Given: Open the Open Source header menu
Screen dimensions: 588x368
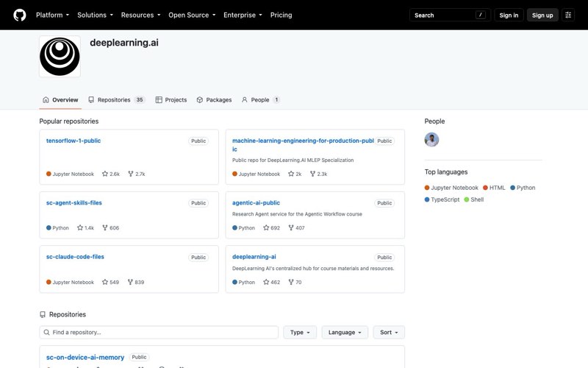Looking at the screenshot, I should (192, 15).
